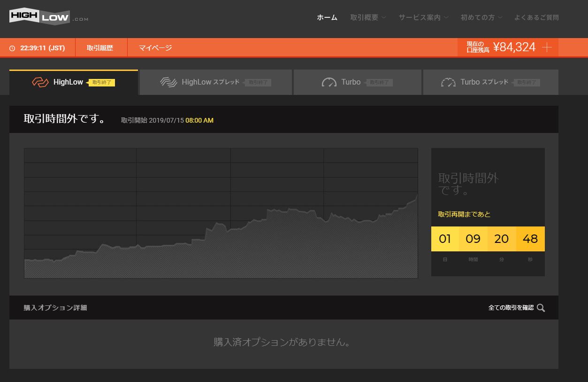Viewport: 588px width, 382px height.
Task: Click the 取引開始 2019/07/15 date text
Action: [153, 120]
